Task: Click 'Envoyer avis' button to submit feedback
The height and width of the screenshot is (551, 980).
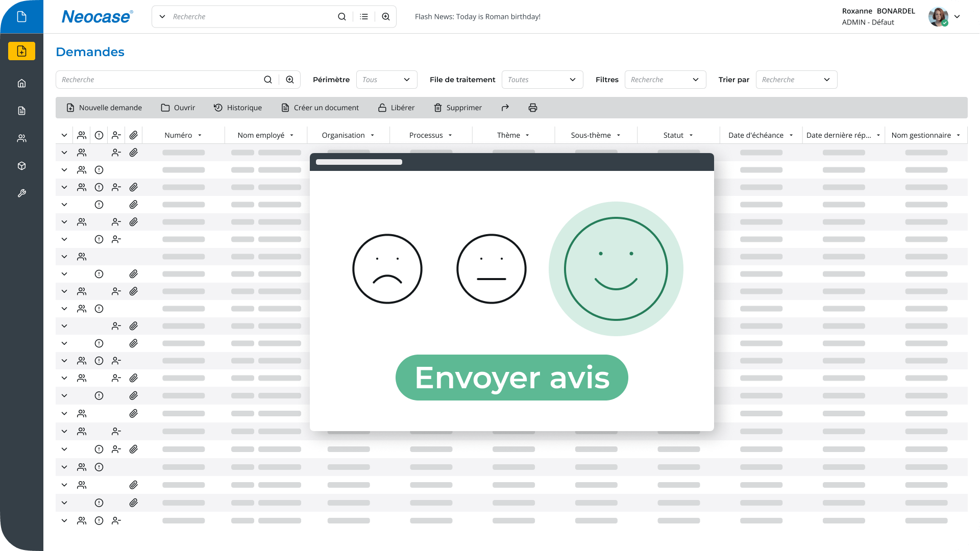Action: pyautogui.click(x=511, y=378)
